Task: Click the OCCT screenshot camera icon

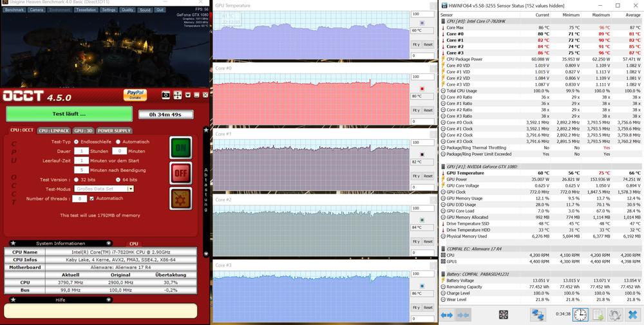Action: pyautogui.click(x=166, y=95)
